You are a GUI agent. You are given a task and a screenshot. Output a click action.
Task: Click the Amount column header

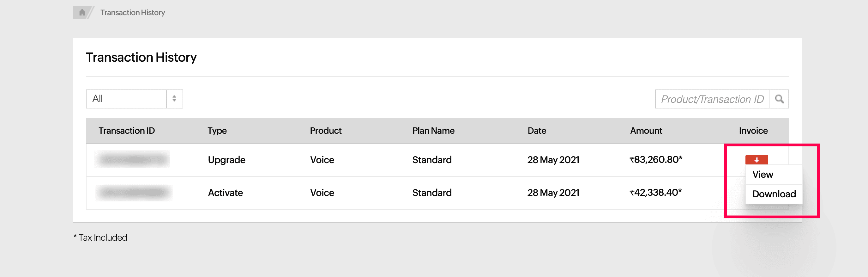tap(646, 131)
